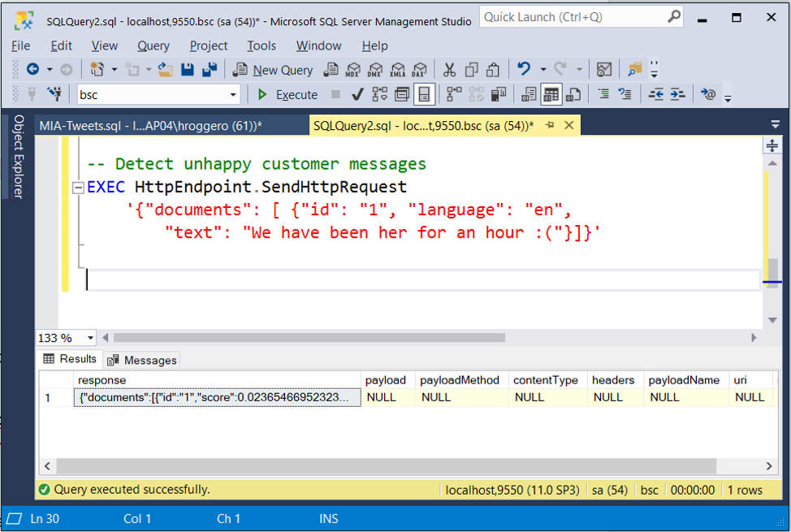791x532 pixels.
Task: Toggle Include Client Statistics
Action: click(499, 94)
